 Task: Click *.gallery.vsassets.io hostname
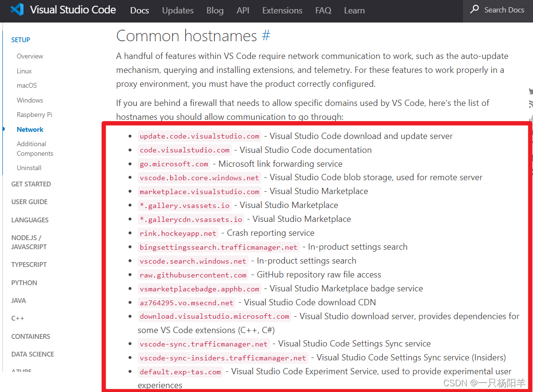[185, 206]
